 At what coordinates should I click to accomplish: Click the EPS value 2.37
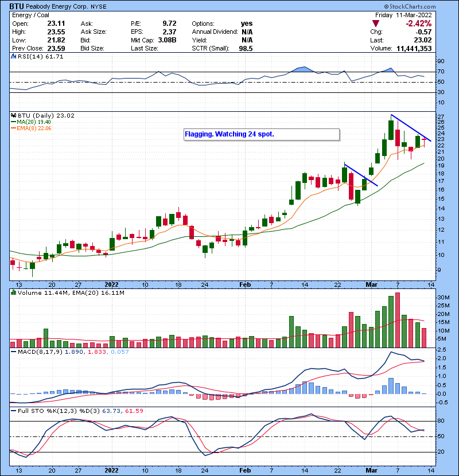(x=169, y=32)
